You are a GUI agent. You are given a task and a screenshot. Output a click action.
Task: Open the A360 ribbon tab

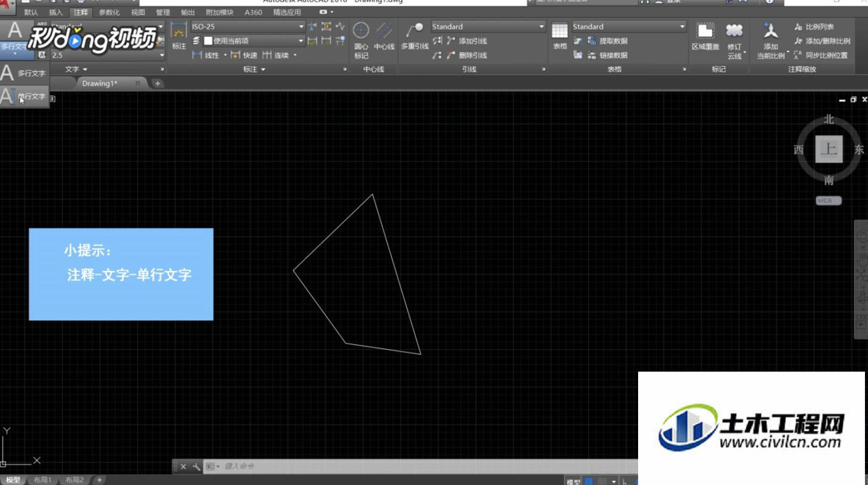pyautogui.click(x=254, y=12)
